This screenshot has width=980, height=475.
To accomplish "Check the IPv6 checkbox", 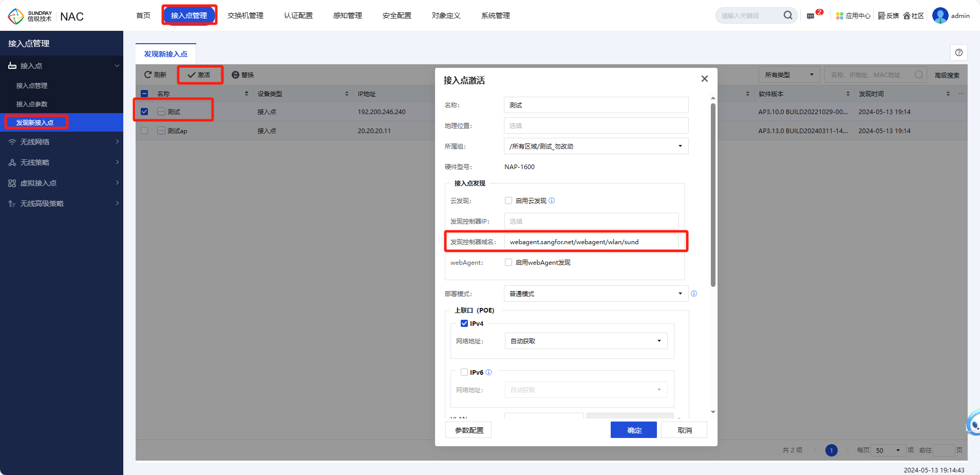I will (464, 372).
